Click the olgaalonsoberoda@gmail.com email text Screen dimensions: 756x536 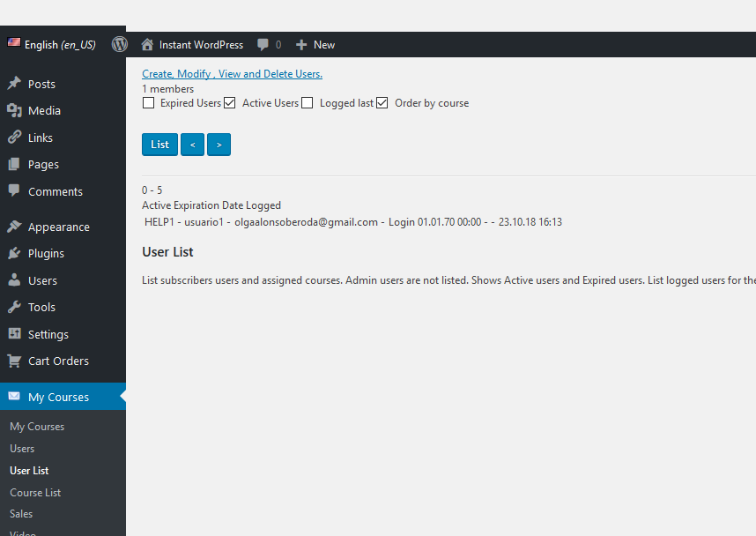click(306, 222)
